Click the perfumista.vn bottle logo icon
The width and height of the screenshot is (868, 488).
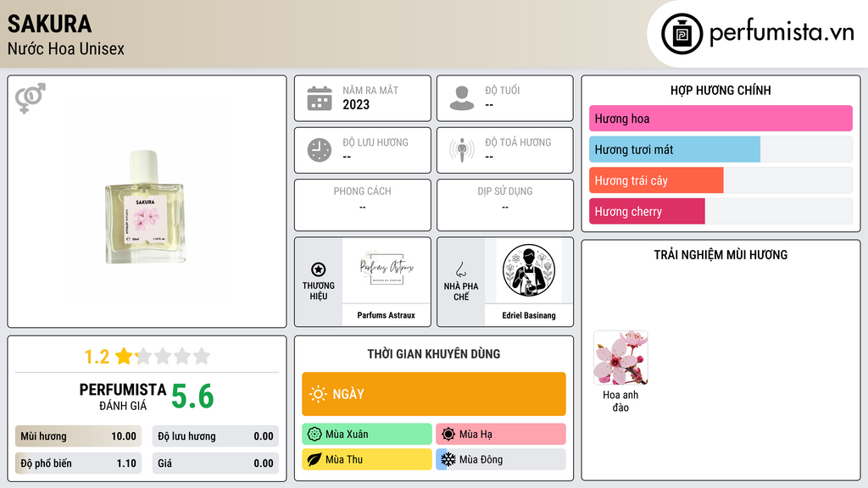click(682, 34)
